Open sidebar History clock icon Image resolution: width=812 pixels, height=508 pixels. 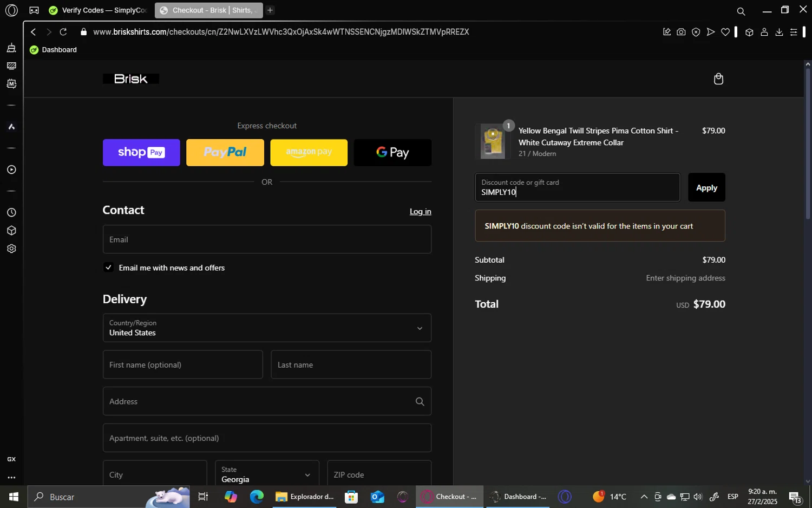click(x=11, y=212)
